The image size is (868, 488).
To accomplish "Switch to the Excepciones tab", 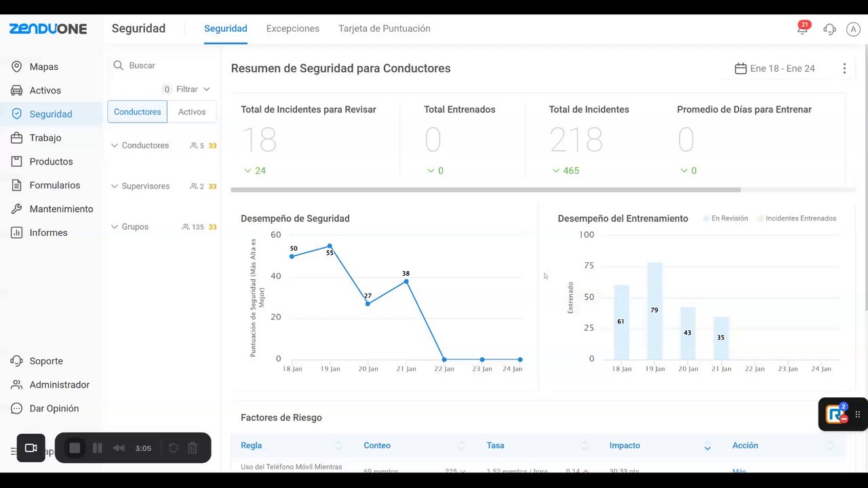I will coord(292,28).
